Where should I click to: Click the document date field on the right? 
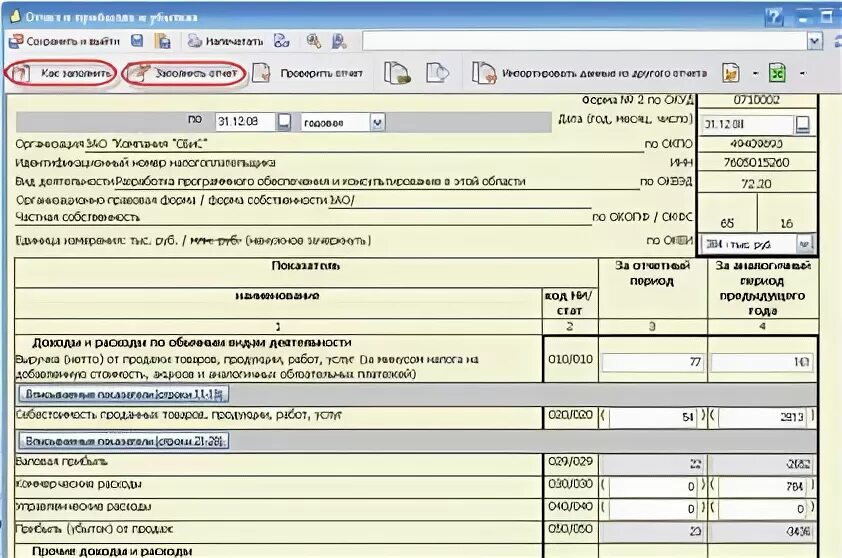tap(747, 124)
